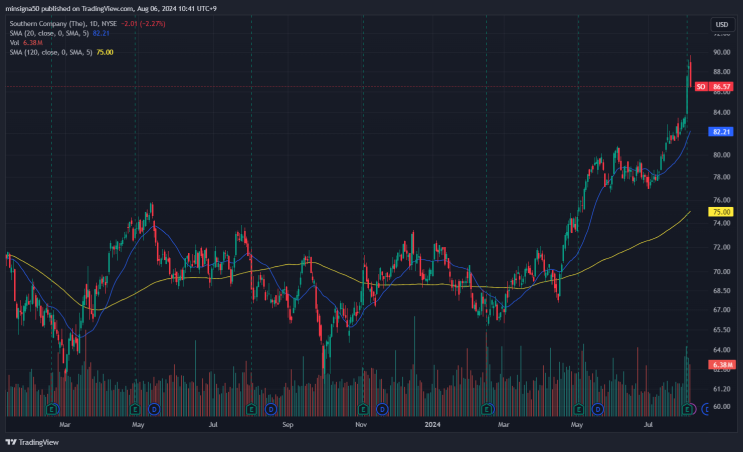
Task: Select the SMA (20, close, 0, SMA, 5) legend
Action: (x=49, y=33)
